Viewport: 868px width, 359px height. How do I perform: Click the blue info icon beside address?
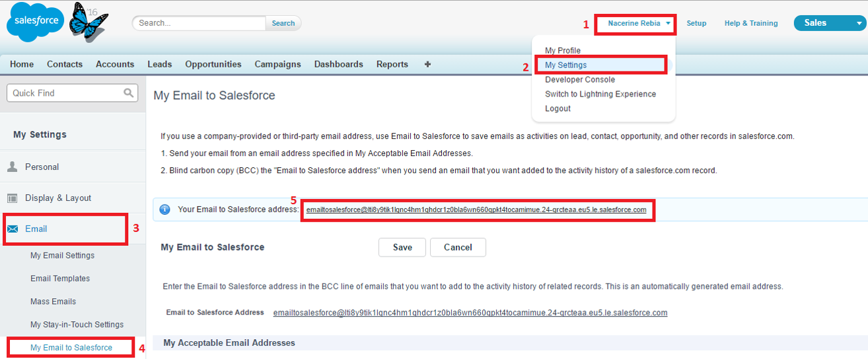tap(165, 210)
